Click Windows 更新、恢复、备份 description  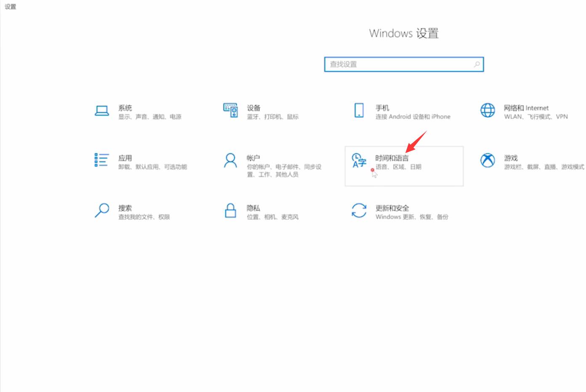[x=412, y=217]
